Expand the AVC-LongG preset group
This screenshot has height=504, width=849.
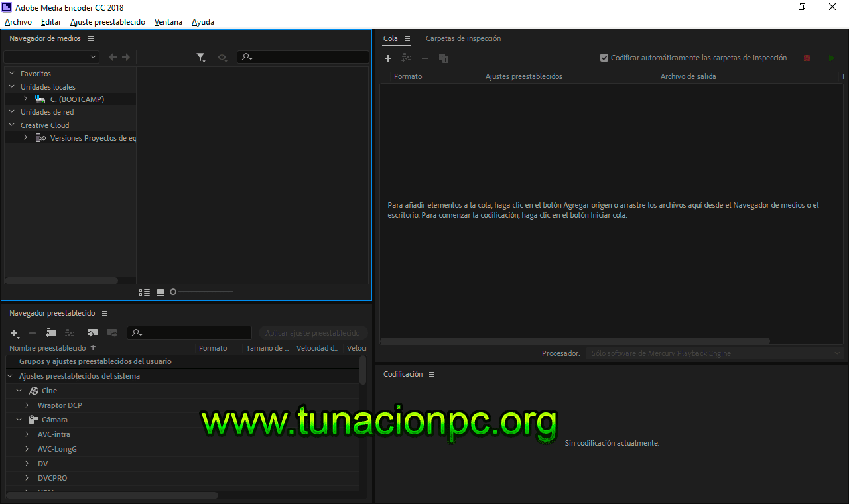tap(27, 449)
